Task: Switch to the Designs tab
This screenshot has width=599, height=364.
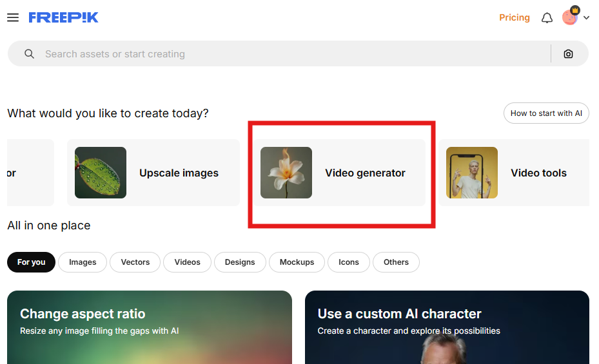Action: pyautogui.click(x=240, y=262)
